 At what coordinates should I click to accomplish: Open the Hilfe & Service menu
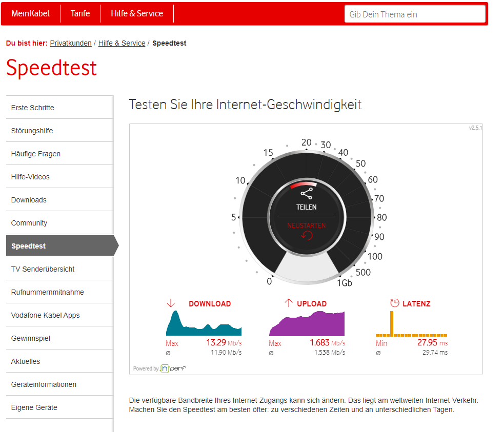pyautogui.click(x=137, y=13)
